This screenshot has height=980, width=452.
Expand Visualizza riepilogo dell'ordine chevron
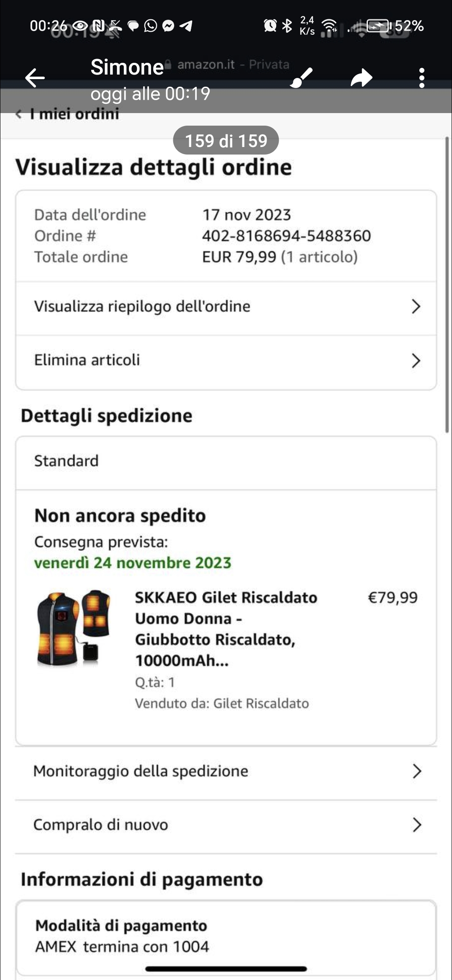click(416, 307)
